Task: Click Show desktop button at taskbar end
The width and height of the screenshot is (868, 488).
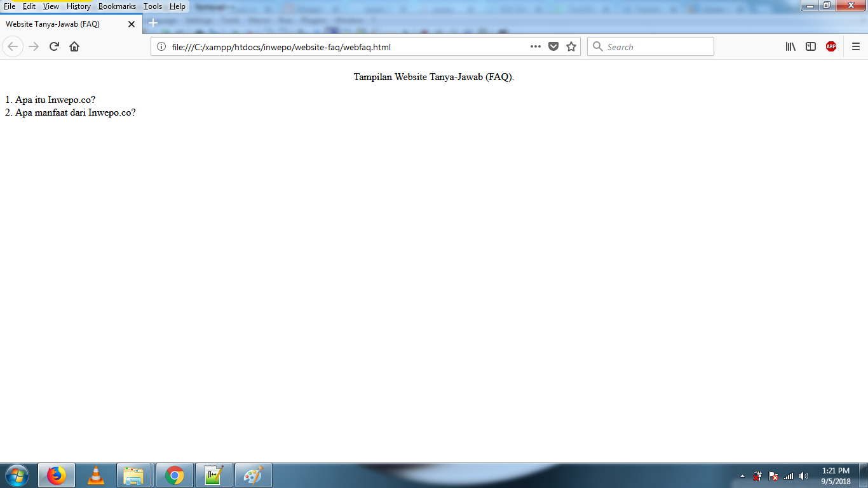Action: tap(863, 475)
